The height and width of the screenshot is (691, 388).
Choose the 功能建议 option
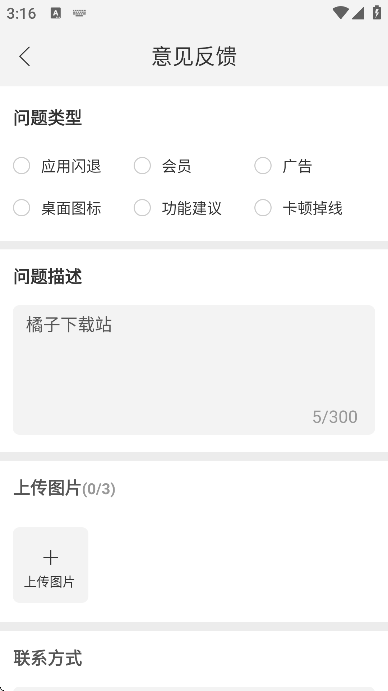(142, 208)
